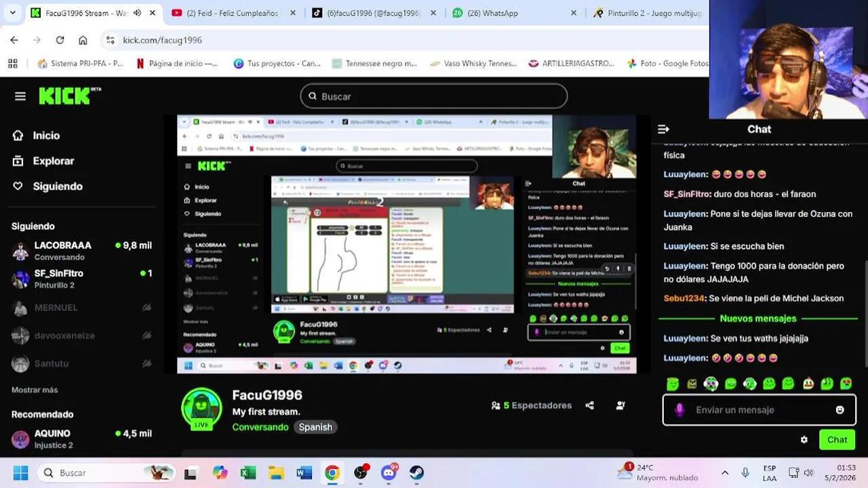Expand followed list with Mostrar más

[x=35, y=390]
